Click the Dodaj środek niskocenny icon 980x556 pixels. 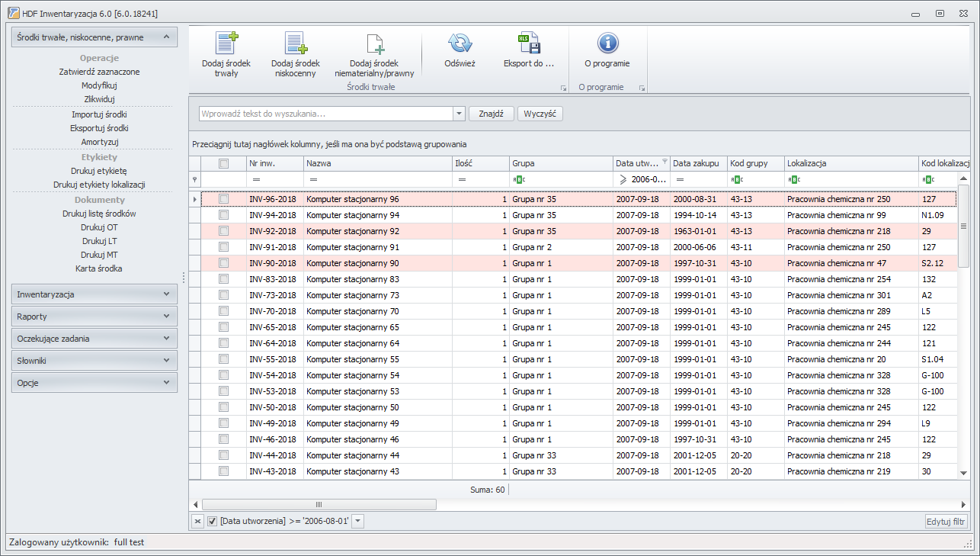[295, 43]
